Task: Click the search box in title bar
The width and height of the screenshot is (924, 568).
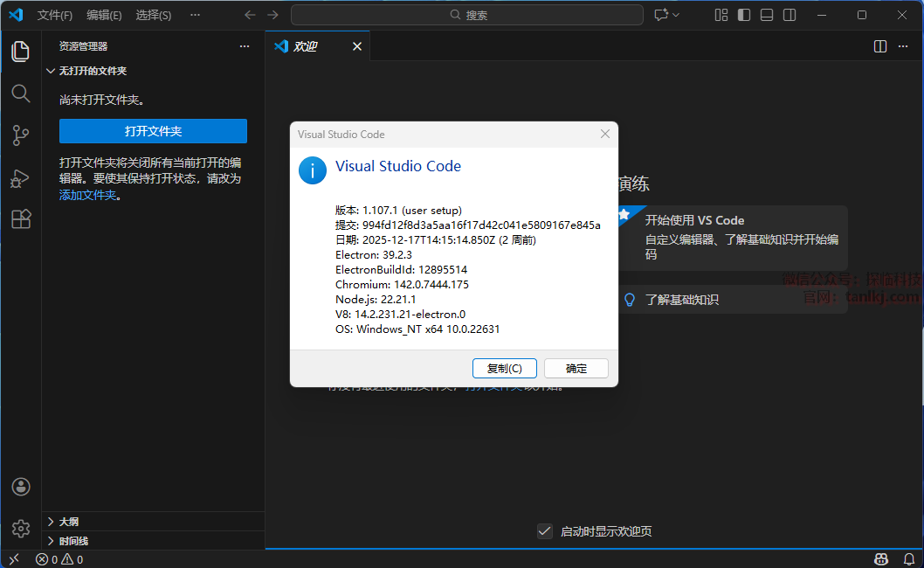Action: coord(467,15)
